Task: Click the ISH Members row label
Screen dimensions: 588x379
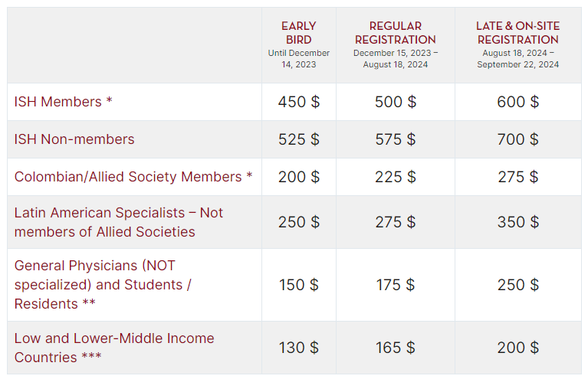Action: 63,102
